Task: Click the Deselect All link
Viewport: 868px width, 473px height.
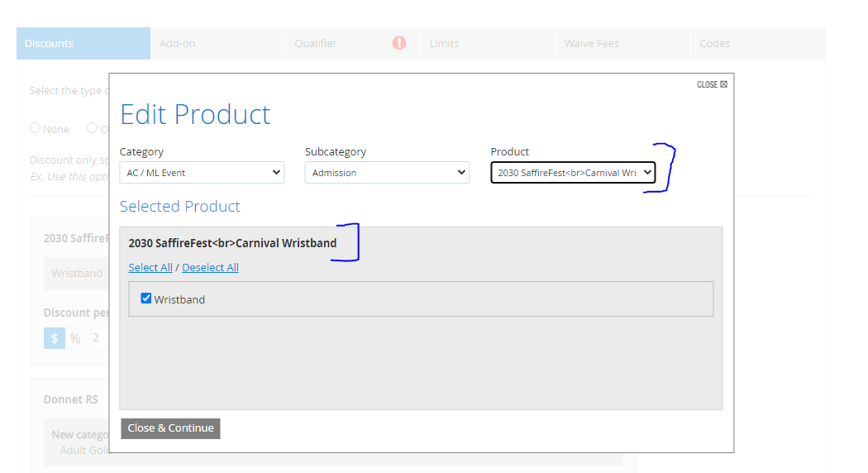Action: click(210, 267)
